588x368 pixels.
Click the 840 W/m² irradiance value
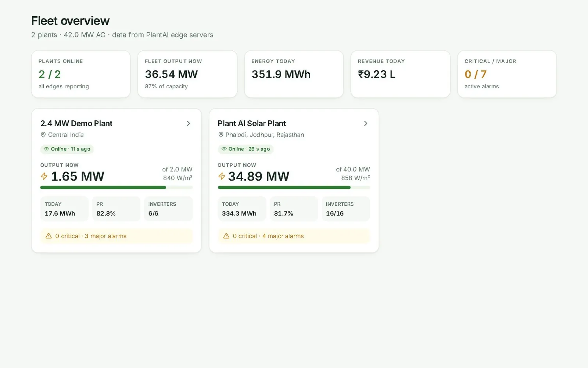click(178, 178)
